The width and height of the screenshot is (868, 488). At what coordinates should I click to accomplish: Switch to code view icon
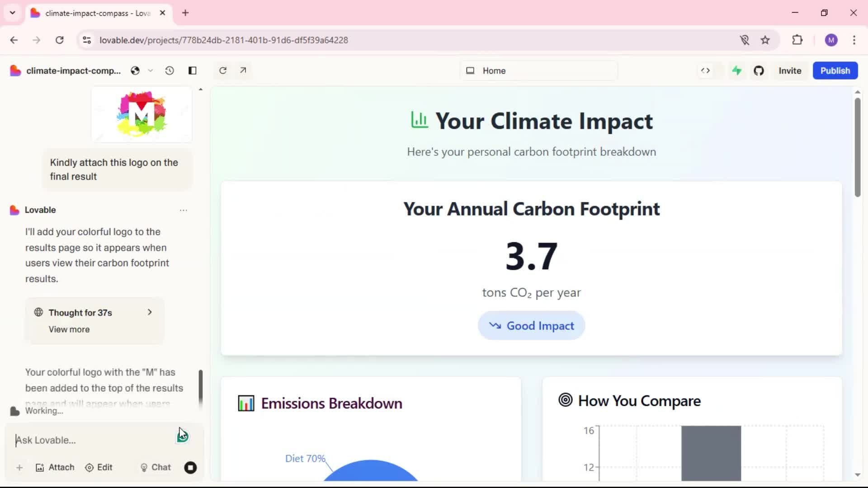pos(705,71)
